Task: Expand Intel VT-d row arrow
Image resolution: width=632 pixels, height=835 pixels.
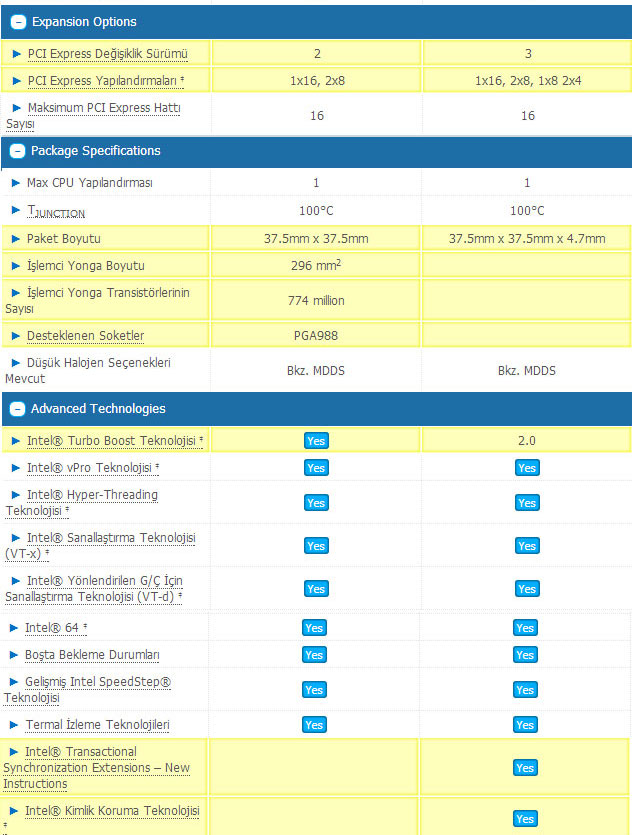Action: pyautogui.click(x=16, y=581)
